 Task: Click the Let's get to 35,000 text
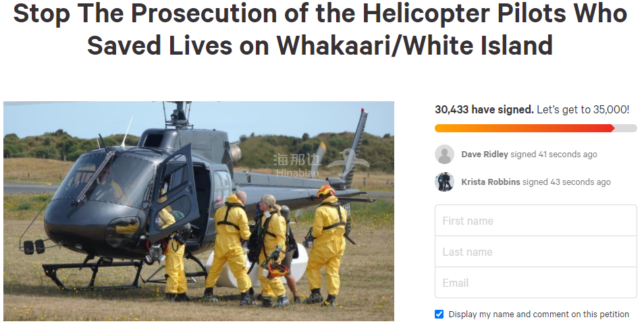pos(583,109)
